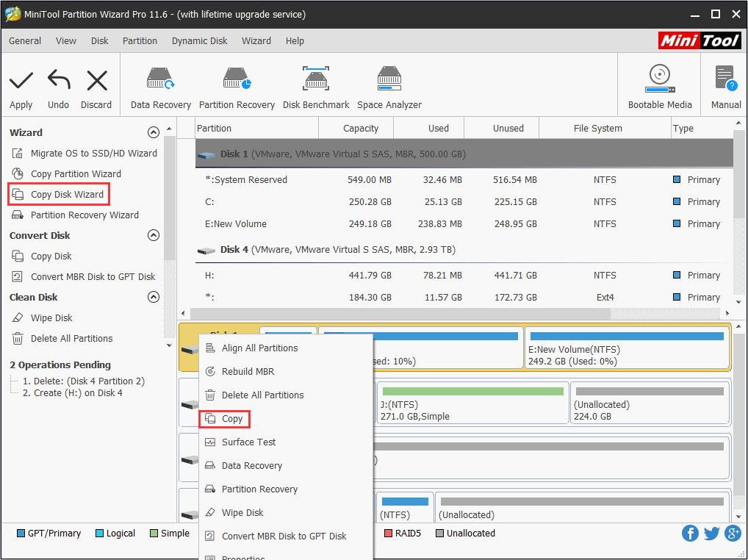The image size is (748, 560).
Task: Select the J:(NTFS) 271.0 GB Simple volume block
Action: coord(472,403)
